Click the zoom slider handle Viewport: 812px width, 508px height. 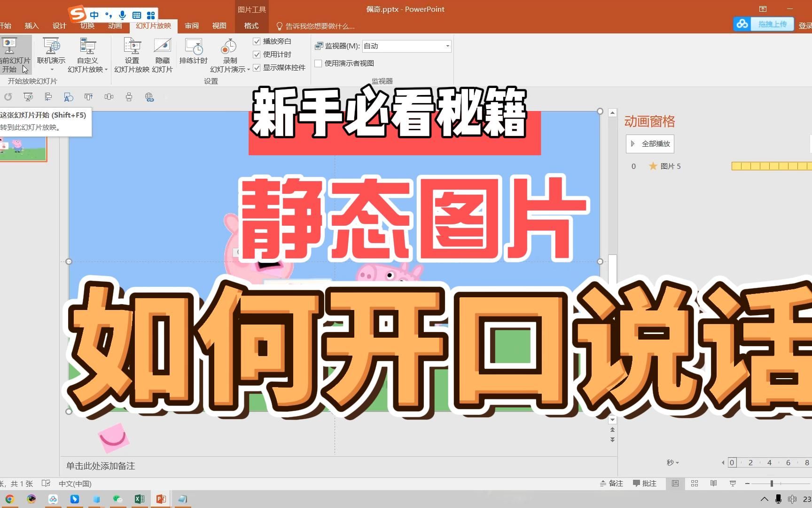coord(772,484)
